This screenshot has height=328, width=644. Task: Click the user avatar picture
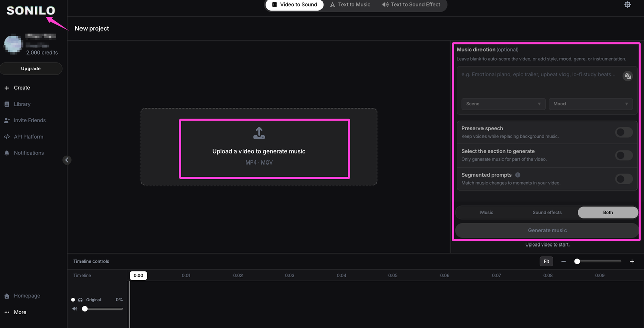pos(13,44)
